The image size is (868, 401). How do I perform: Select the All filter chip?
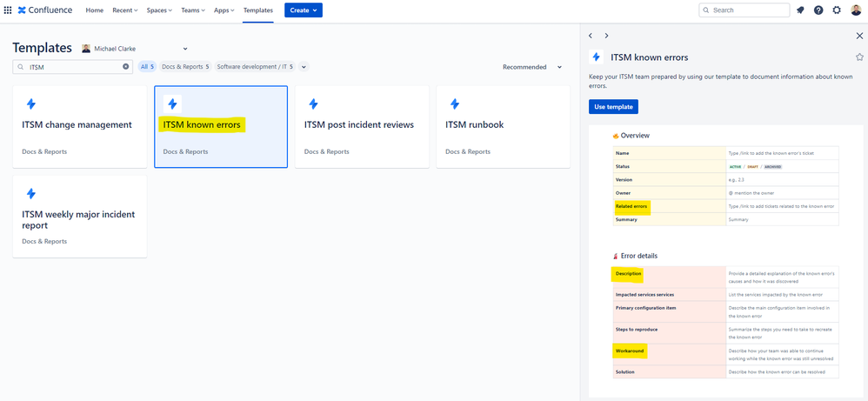147,66
